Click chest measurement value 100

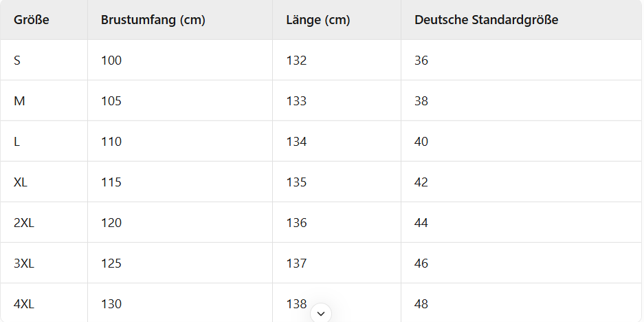point(111,61)
